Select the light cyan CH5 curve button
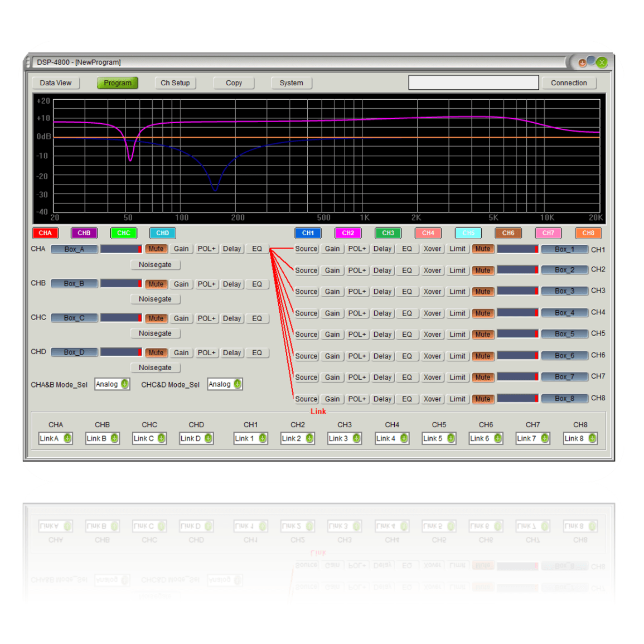644x644 pixels. (468, 233)
